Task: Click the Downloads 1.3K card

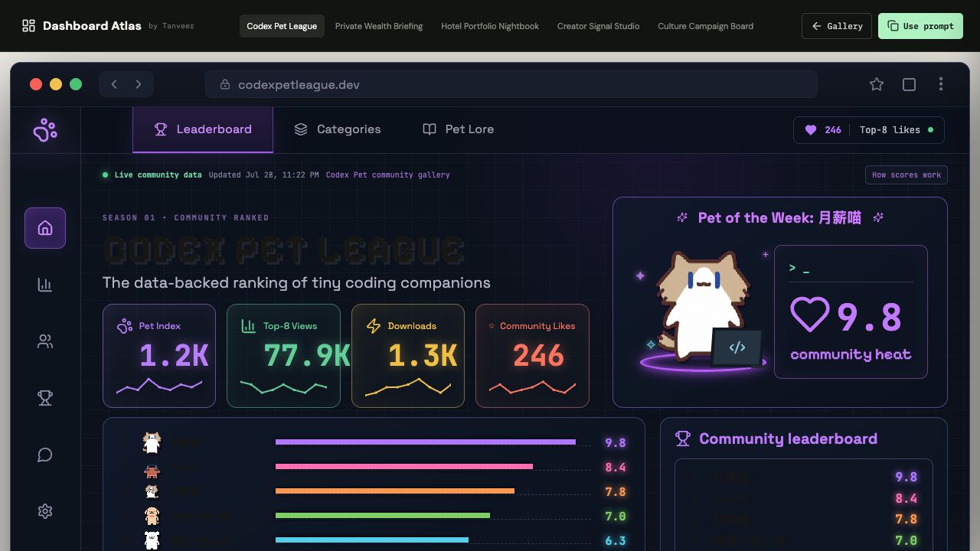Action: click(408, 356)
